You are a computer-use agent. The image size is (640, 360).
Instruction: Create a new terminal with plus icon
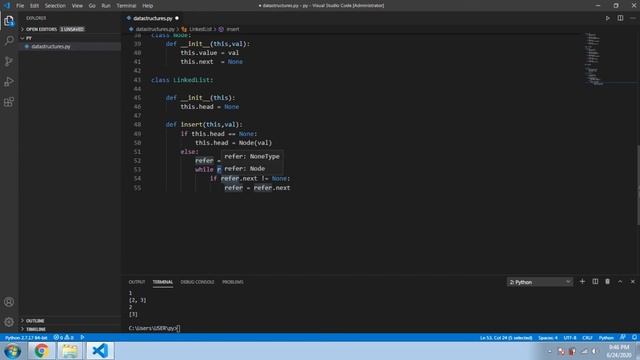(x=582, y=282)
